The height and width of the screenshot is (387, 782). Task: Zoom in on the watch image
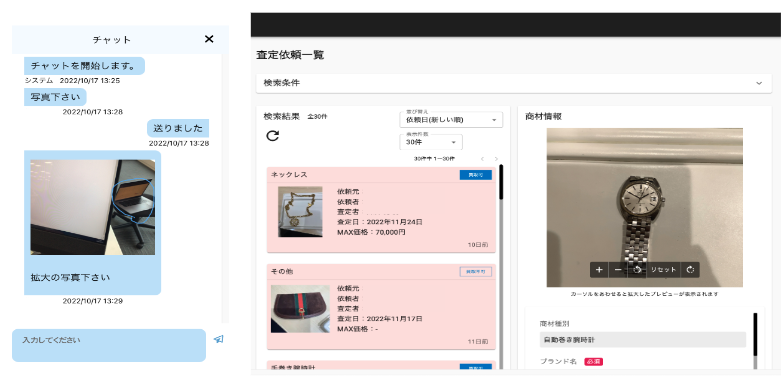(x=599, y=270)
